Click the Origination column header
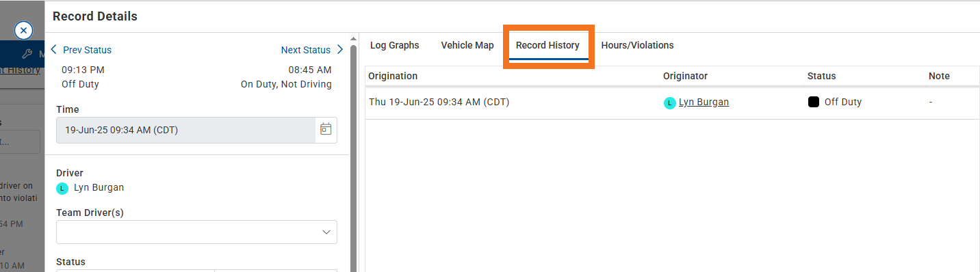Image resolution: width=980 pixels, height=272 pixels. pyautogui.click(x=393, y=76)
